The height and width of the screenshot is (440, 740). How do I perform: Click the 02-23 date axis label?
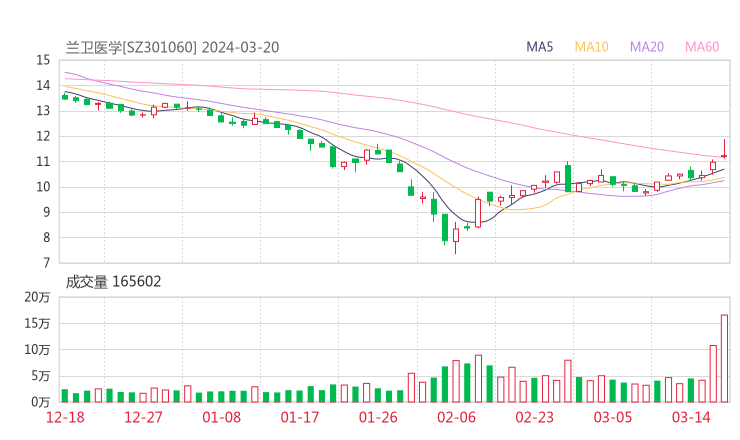[534, 417]
